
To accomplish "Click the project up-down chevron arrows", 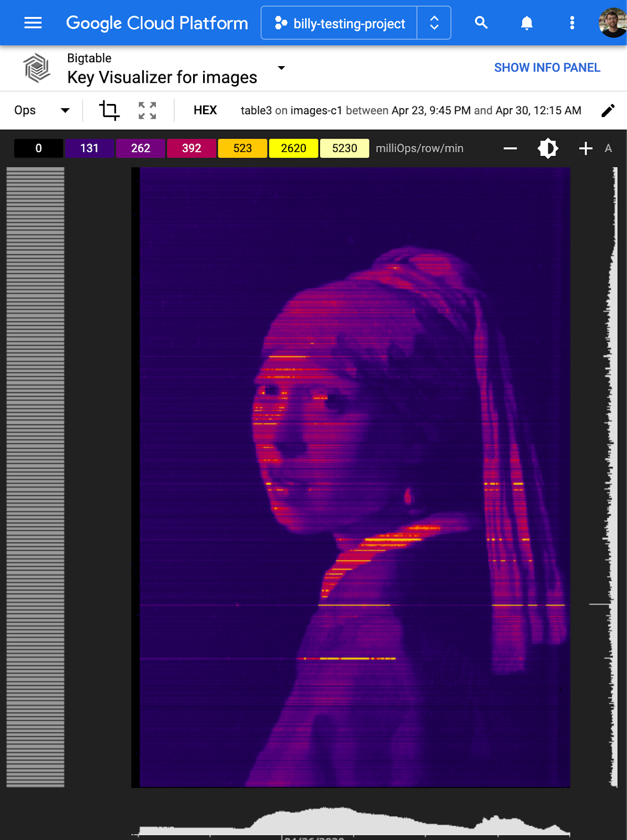I will tap(434, 23).
